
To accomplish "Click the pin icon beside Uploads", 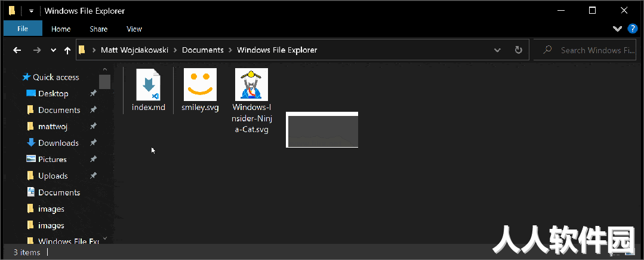I will click(x=94, y=176).
